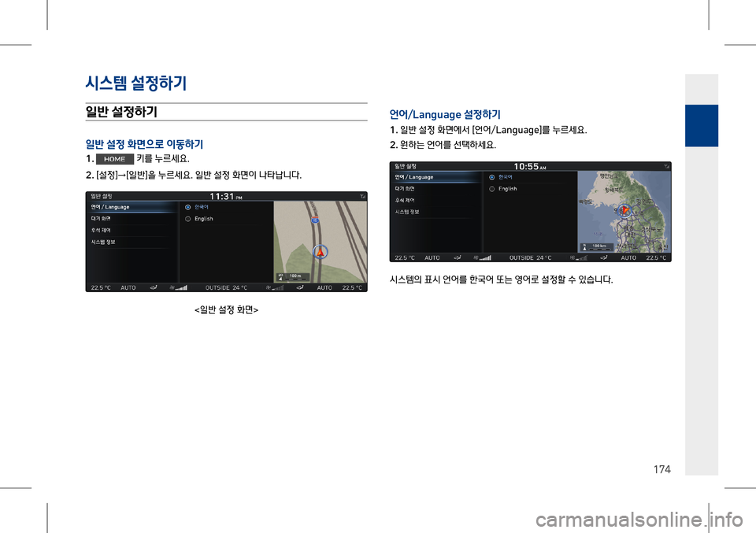The height and width of the screenshot is (533, 756).
Task: Click the left fan speed icon in the 10:55 AM screen
Action: click(482, 257)
